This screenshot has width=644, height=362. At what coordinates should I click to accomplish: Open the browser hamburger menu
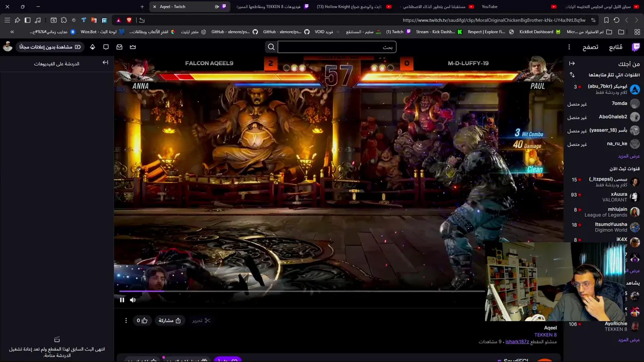pos(7,20)
